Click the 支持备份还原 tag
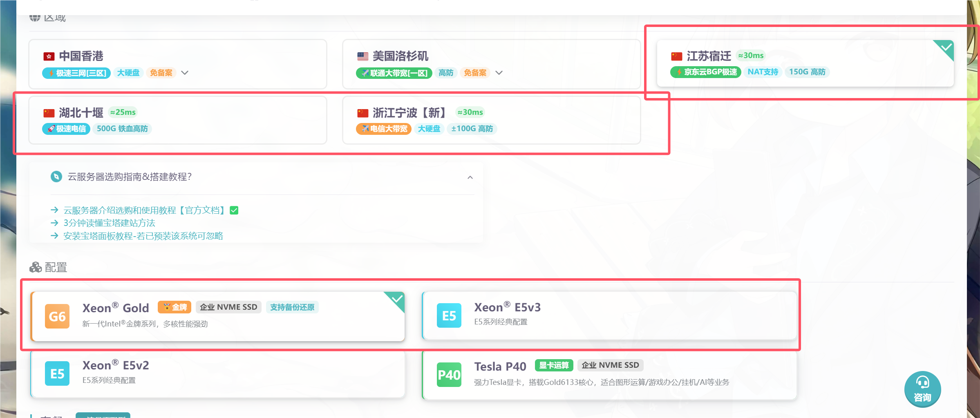Image resolution: width=980 pixels, height=418 pixels. pos(292,307)
